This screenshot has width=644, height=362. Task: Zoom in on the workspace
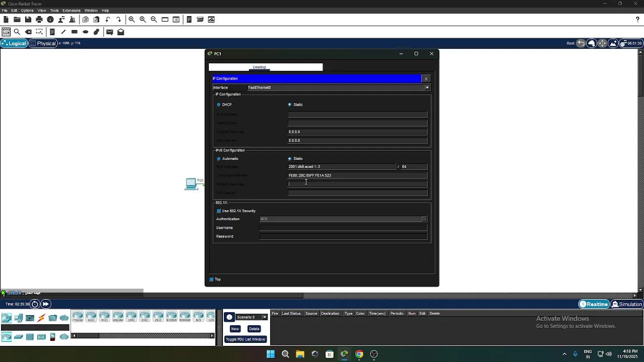coord(132,20)
